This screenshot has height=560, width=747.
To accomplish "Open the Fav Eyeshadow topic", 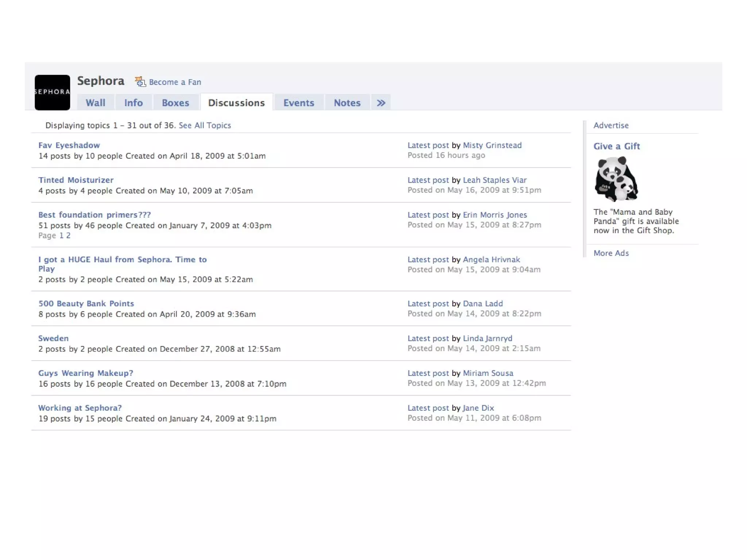I will 69,145.
